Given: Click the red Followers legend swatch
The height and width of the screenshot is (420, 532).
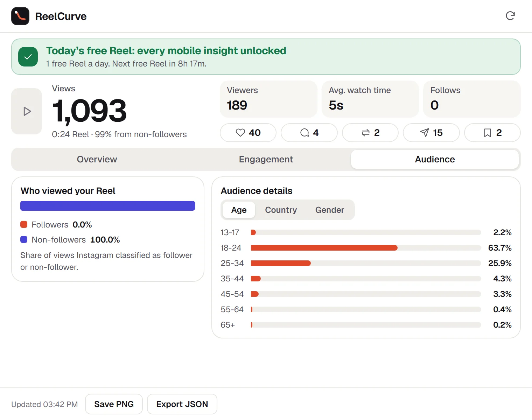Looking at the screenshot, I should pyautogui.click(x=24, y=224).
